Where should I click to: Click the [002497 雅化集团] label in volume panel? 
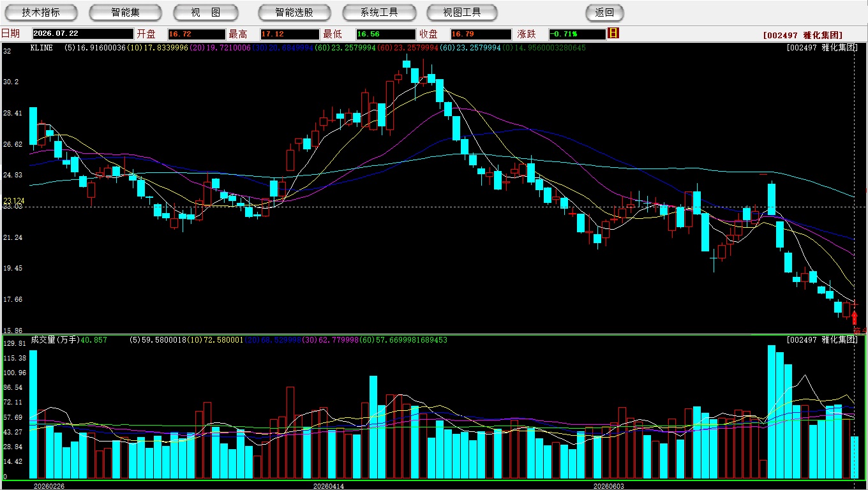(x=822, y=340)
